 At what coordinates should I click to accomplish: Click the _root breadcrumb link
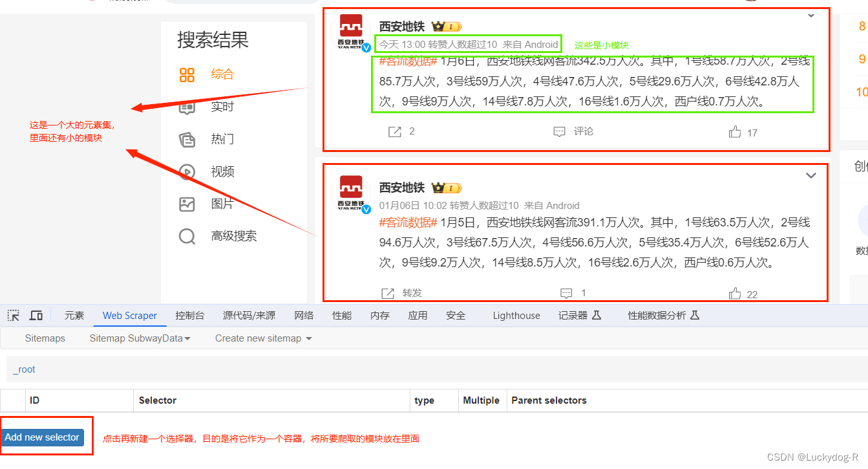pos(25,370)
